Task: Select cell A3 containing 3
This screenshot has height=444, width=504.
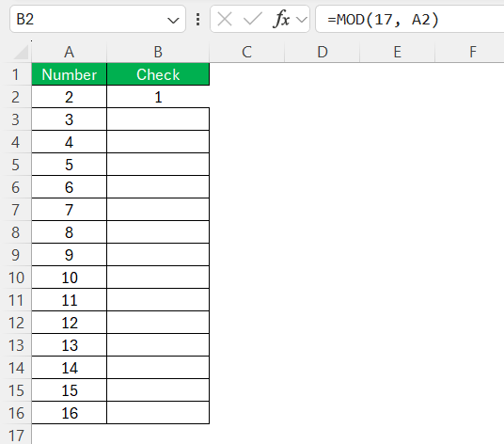Action: click(x=69, y=119)
